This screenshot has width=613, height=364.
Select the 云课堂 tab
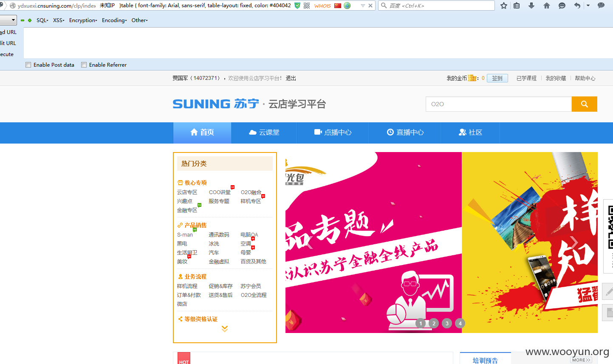click(264, 133)
